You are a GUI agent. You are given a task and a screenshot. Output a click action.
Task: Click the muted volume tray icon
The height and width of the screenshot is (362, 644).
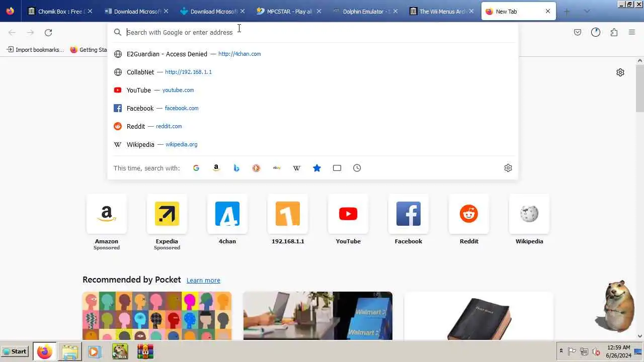[x=596, y=351]
